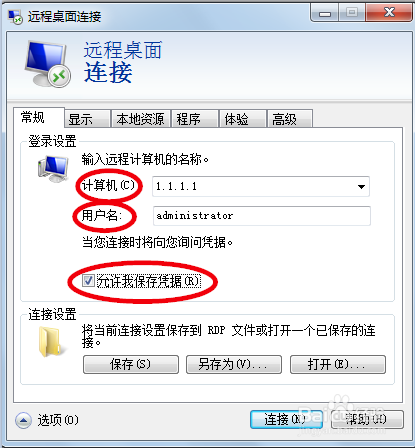Screen dimensions: 415x448
Task: Click the computer name field showing 1.1.1.1
Action: coord(261,186)
